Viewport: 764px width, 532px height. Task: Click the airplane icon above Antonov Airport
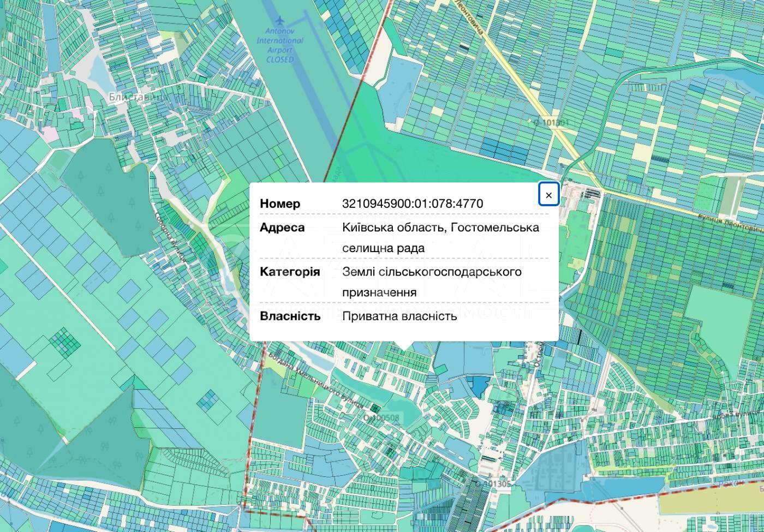point(280,21)
